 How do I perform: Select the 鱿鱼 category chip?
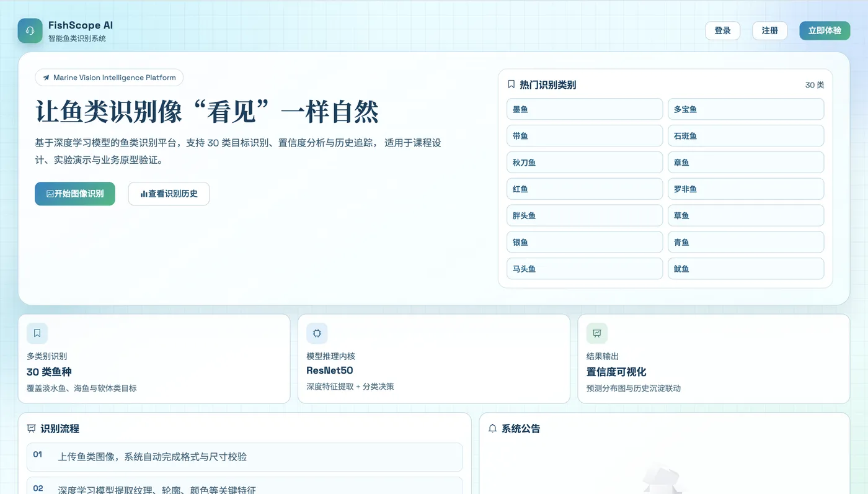point(745,268)
